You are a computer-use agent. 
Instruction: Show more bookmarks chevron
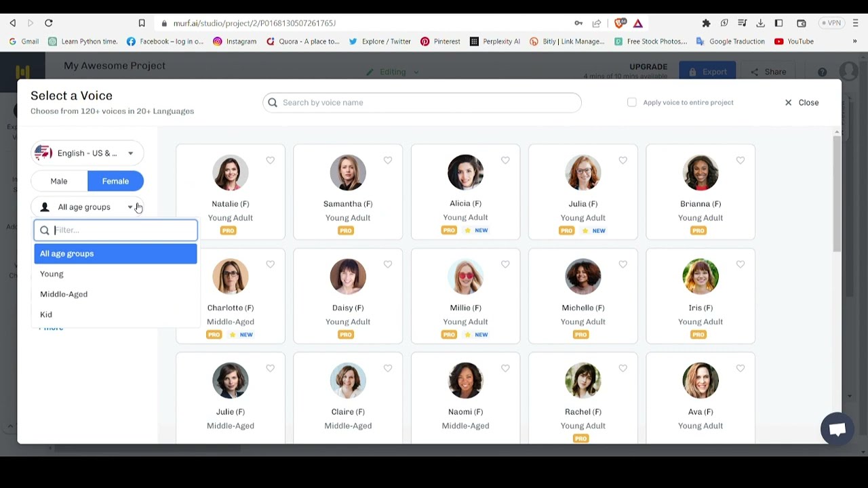pos(854,41)
